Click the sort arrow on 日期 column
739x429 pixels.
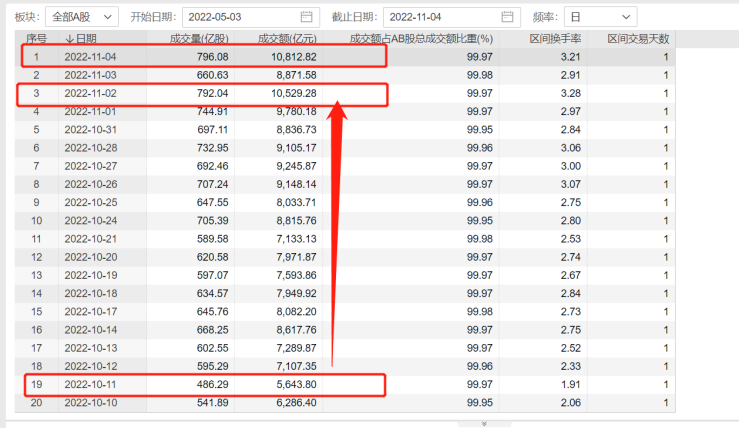pos(69,38)
